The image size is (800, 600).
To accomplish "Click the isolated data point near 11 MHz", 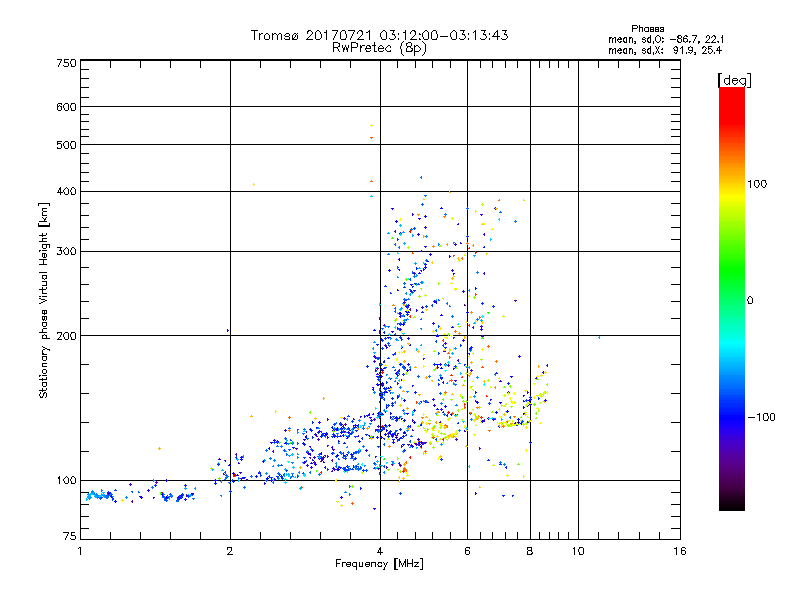I will click(x=599, y=337).
